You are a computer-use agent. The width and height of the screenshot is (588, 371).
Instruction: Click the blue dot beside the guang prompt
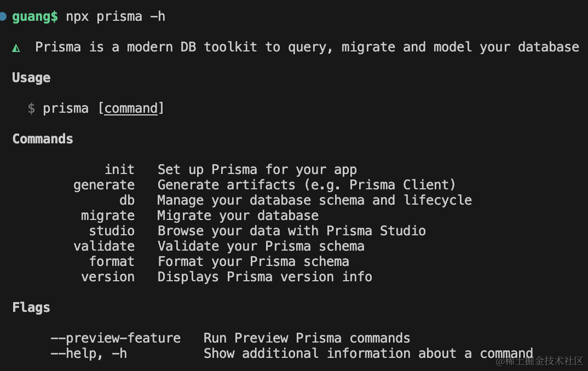click(x=3, y=16)
